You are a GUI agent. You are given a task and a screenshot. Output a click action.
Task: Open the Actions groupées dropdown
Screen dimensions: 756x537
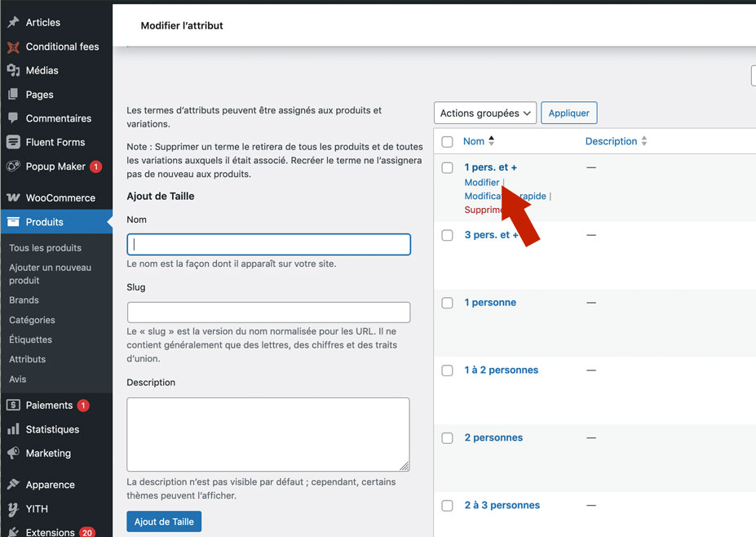[484, 113]
